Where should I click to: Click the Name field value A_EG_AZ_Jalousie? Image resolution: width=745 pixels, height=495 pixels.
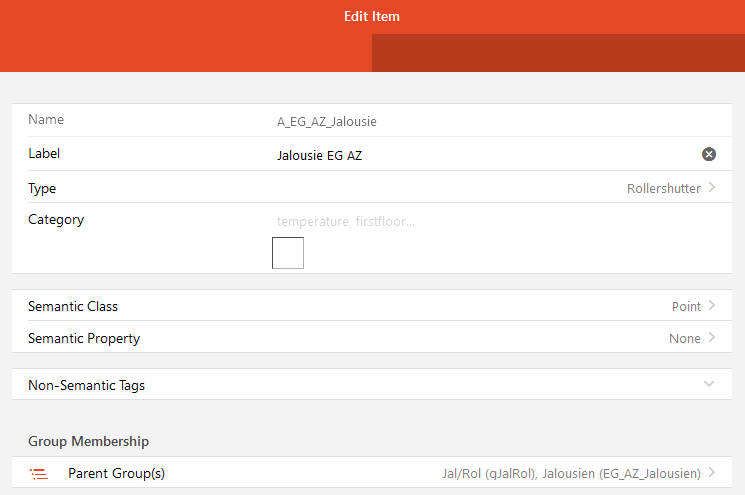click(326, 122)
